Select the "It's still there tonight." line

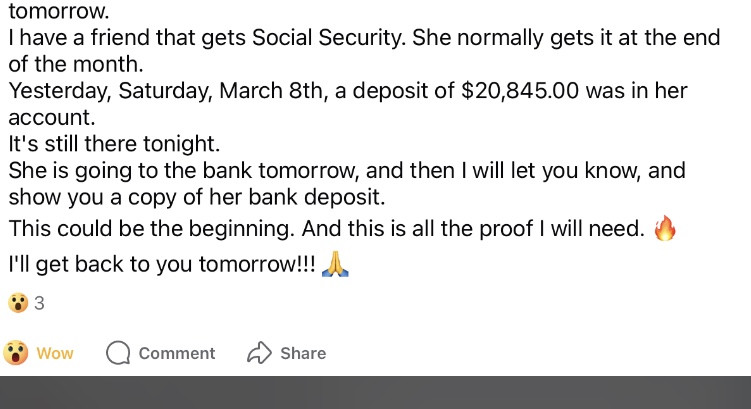(x=113, y=143)
